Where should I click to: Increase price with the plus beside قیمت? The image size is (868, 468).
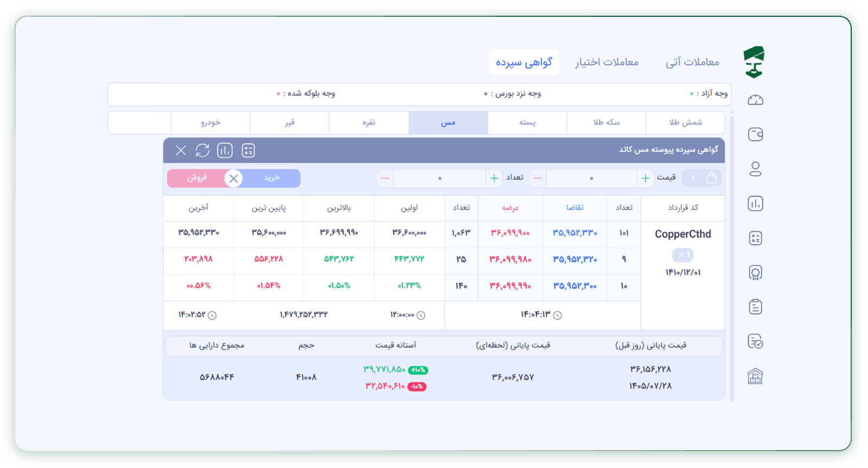(x=646, y=178)
